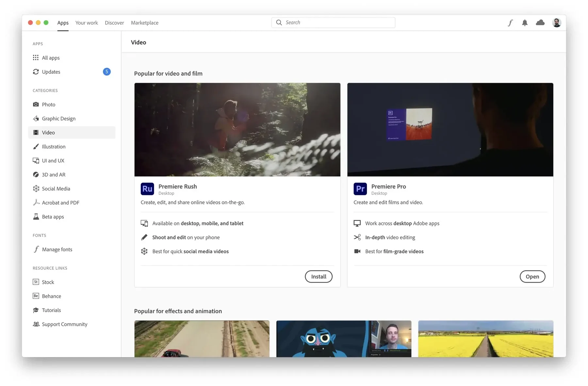Select 3D and AR category label

(x=54, y=175)
